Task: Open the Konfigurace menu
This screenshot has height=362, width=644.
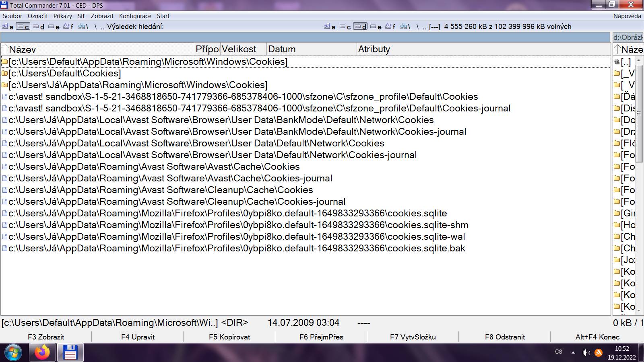Action: 135,16
